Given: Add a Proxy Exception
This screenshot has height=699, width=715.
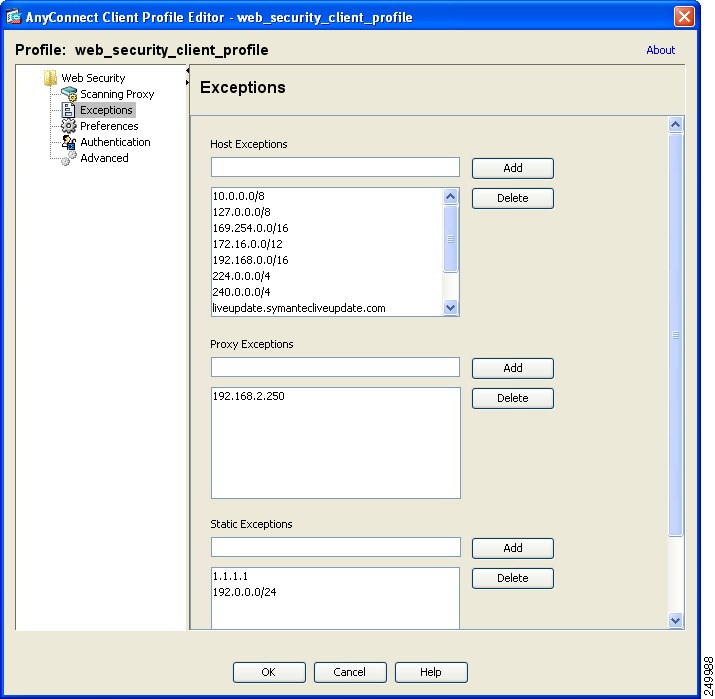Looking at the screenshot, I should click(513, 368).
